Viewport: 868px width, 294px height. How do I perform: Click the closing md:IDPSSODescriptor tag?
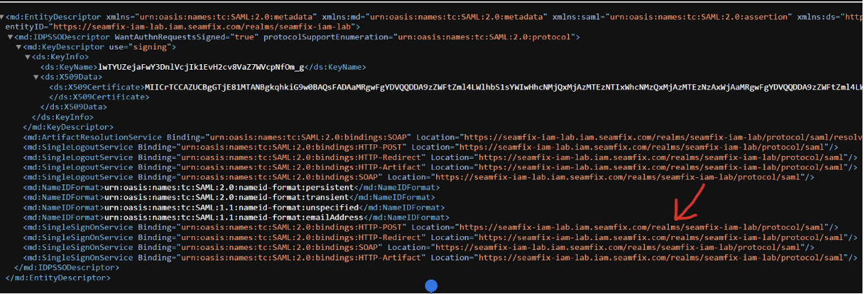(x=67, y=267)
